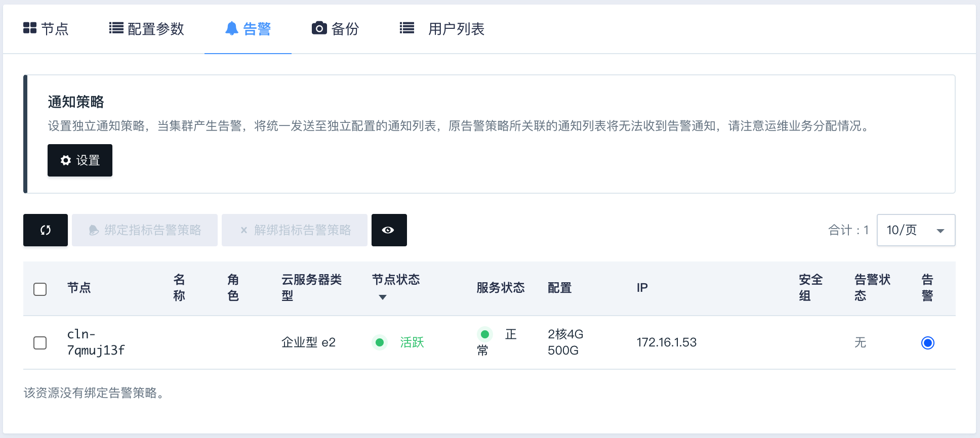Open the 备份 tab

coord(335,29)
